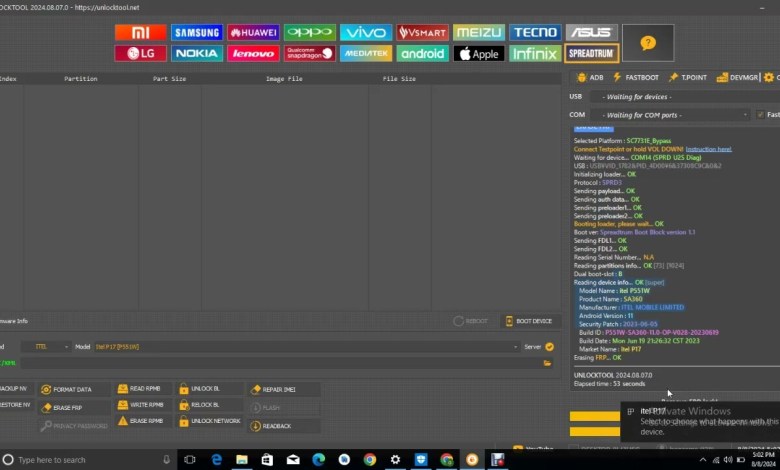Screen dimensions: 780x470
Task: Expand the COM ports dropdown
Action: [x=670, y=115]
